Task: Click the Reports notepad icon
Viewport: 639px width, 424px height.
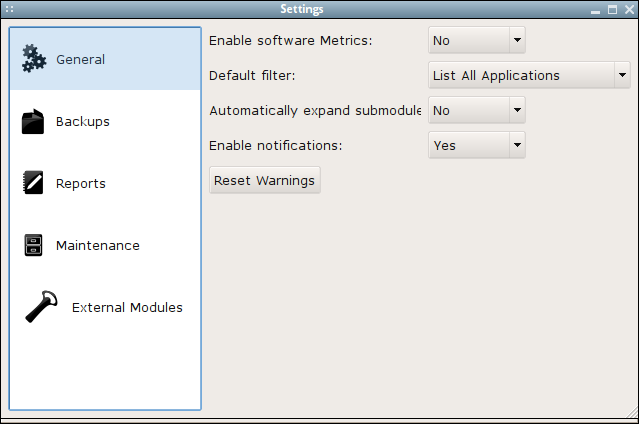Action: coord(33,182)
